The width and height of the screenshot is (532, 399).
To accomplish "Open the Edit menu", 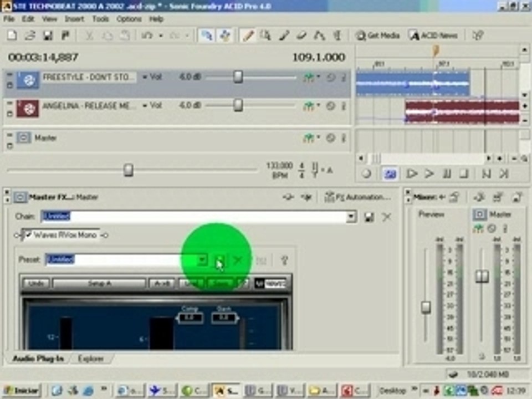I will pos(28,19).
